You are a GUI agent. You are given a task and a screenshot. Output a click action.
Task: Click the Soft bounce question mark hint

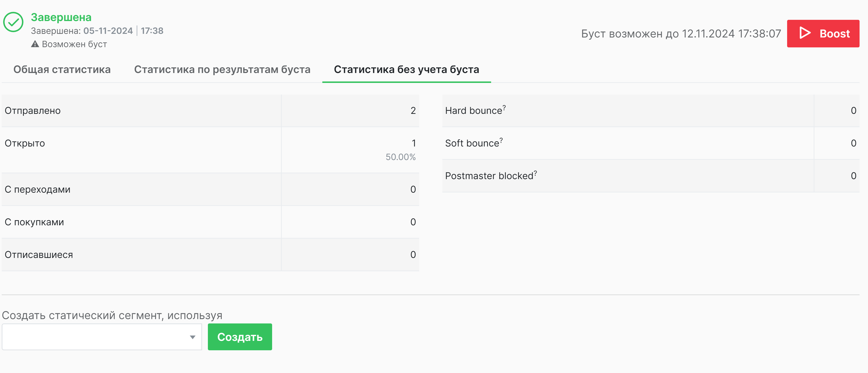[x=501, y=140]
